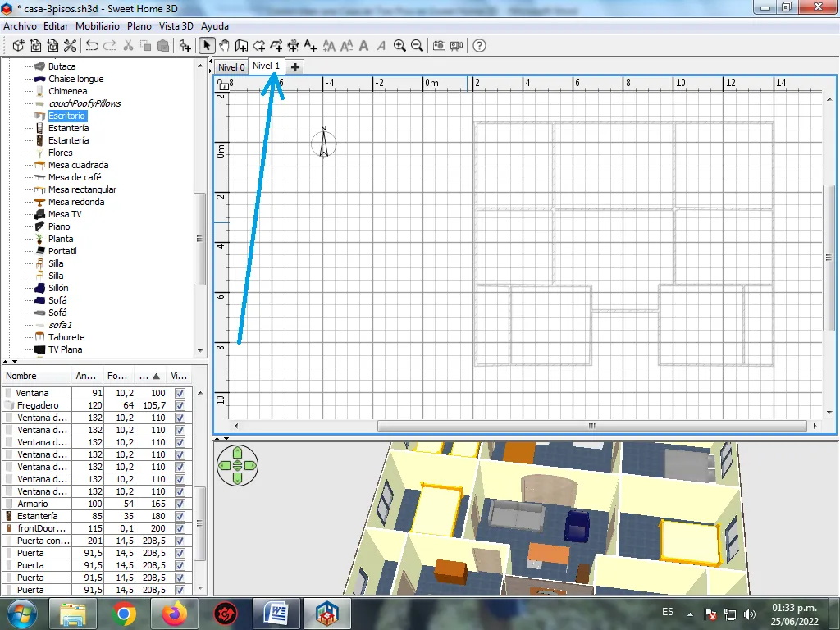This screenshot has height=630, width=840.
Task: Select the Create walls tool
Action: (242, 46)
